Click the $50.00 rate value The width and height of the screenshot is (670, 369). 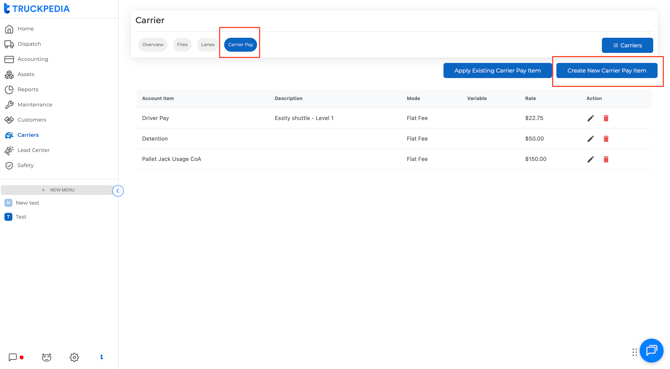[535, 139]
